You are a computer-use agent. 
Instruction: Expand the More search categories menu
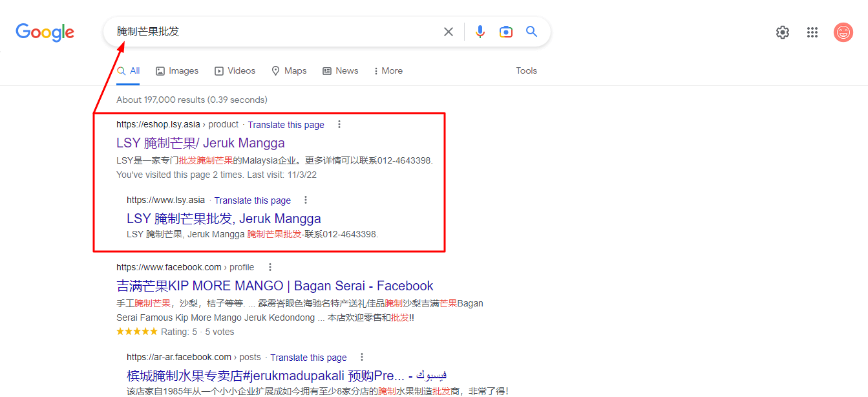[x=388, y=71]
